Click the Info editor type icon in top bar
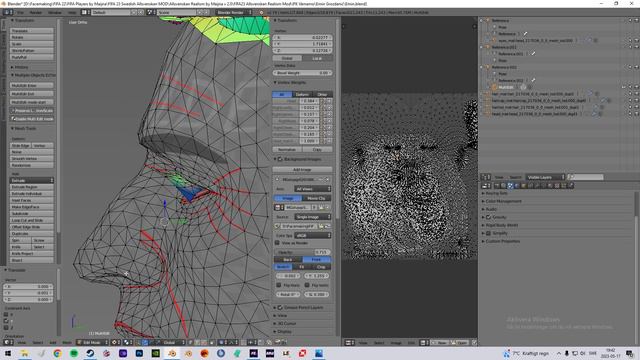 click(7, 12)
